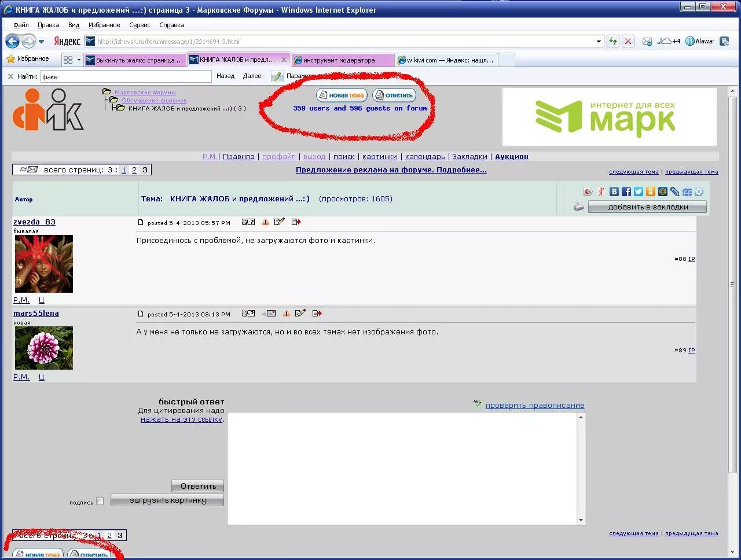This screenshot has height=560, width=741.
Task: Click top 'предыдущая тема' link
Action: [692, 172]
